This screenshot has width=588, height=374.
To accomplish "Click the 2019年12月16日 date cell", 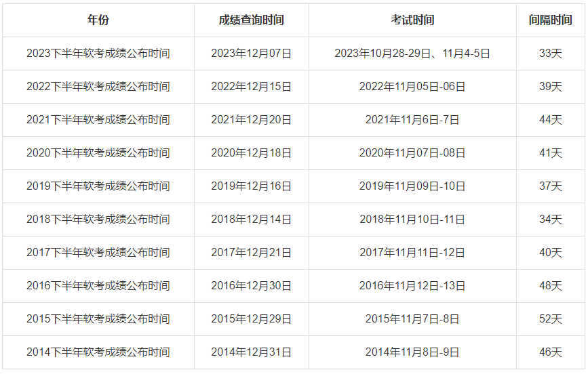I will [x=251, y=186].
